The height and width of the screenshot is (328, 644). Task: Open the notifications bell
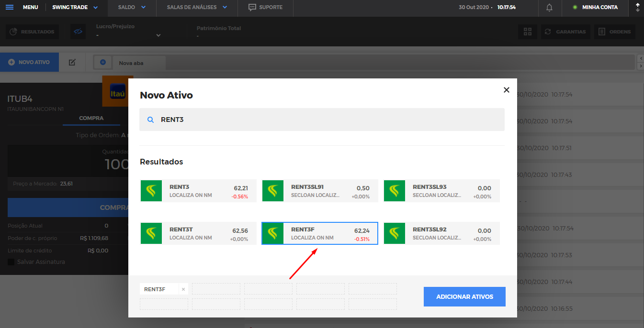[x=549, y=7]
